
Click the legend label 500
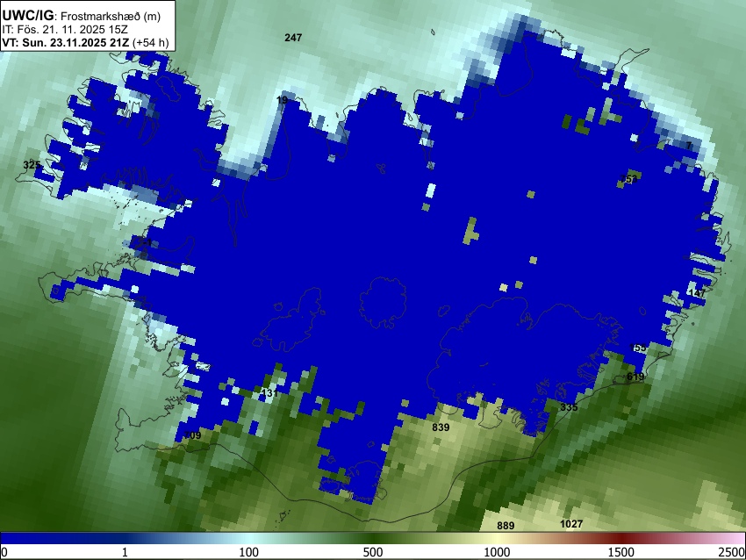[372, 552]
